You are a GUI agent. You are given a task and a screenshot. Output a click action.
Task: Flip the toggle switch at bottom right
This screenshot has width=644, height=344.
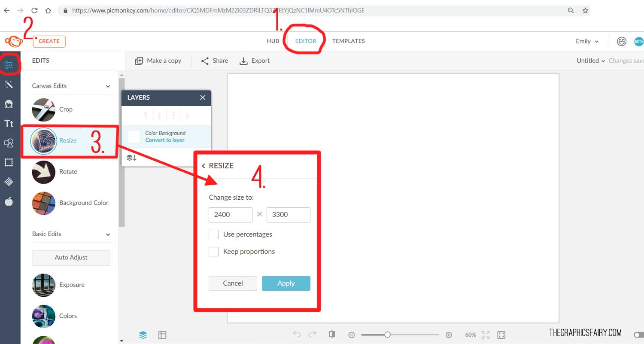pos(639,334)
